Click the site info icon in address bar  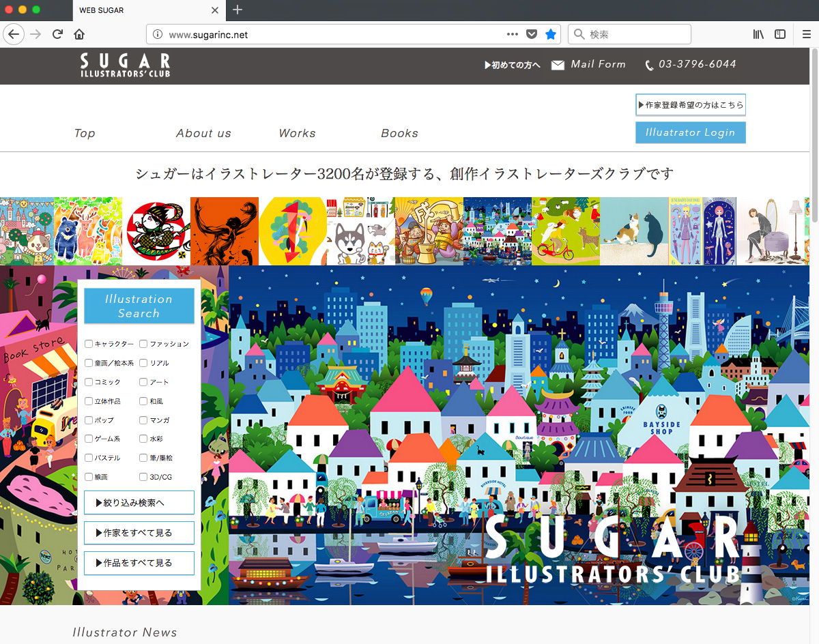[157, 34]
